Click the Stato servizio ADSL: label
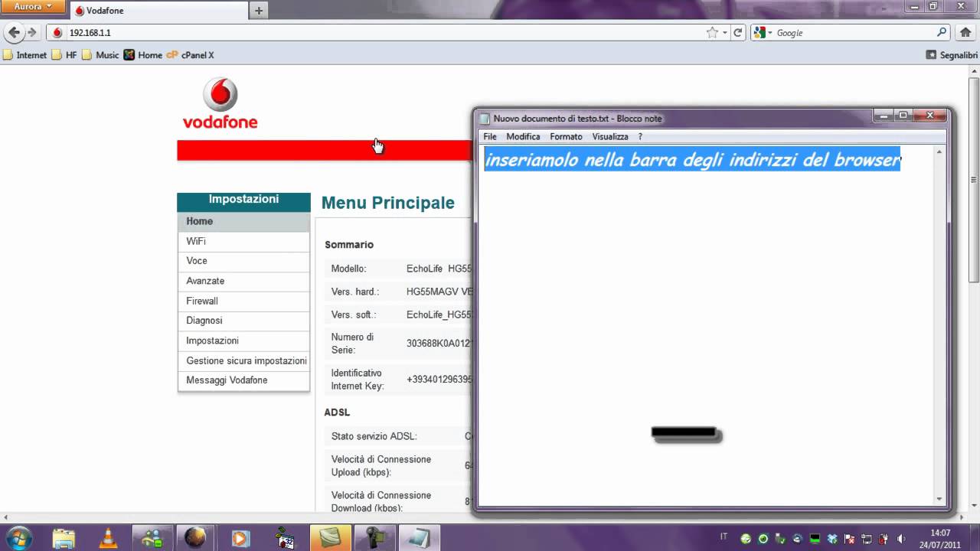This screenshot has width=980, height=551. (374, 436)
